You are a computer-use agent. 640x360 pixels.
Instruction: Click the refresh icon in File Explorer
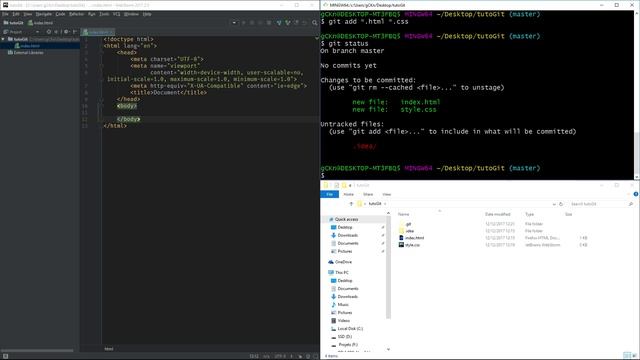tap(561, 204)
